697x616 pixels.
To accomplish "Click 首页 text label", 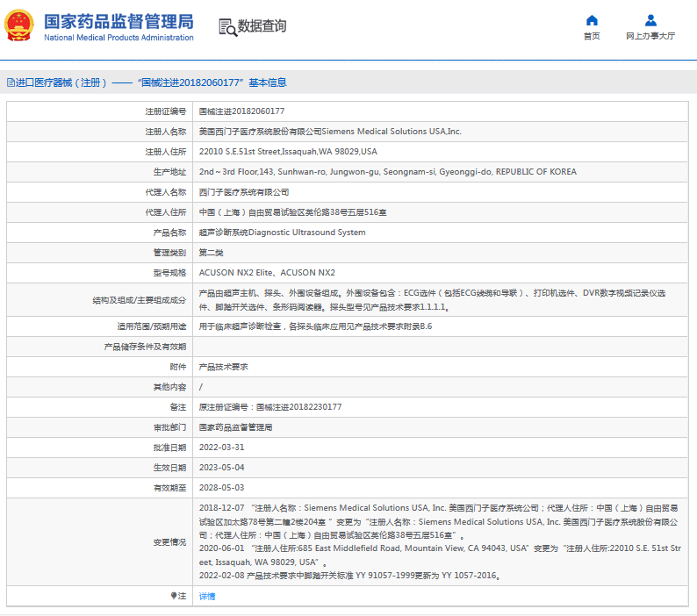I will (592, 36).
